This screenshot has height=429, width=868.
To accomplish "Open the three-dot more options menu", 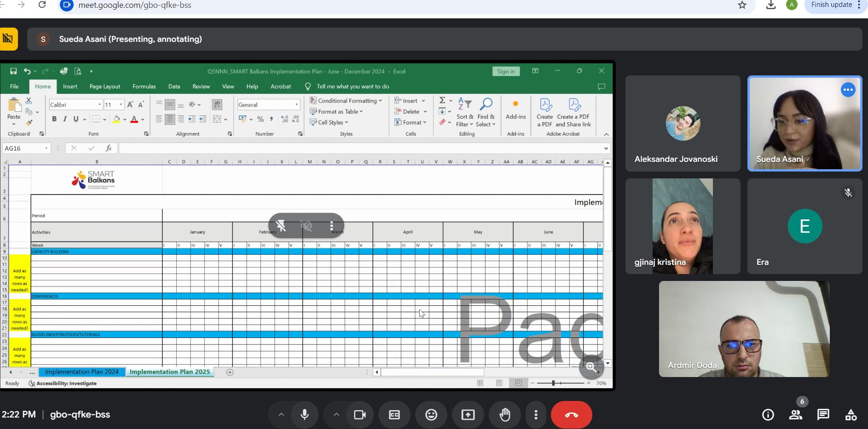I will click(536, 415).
